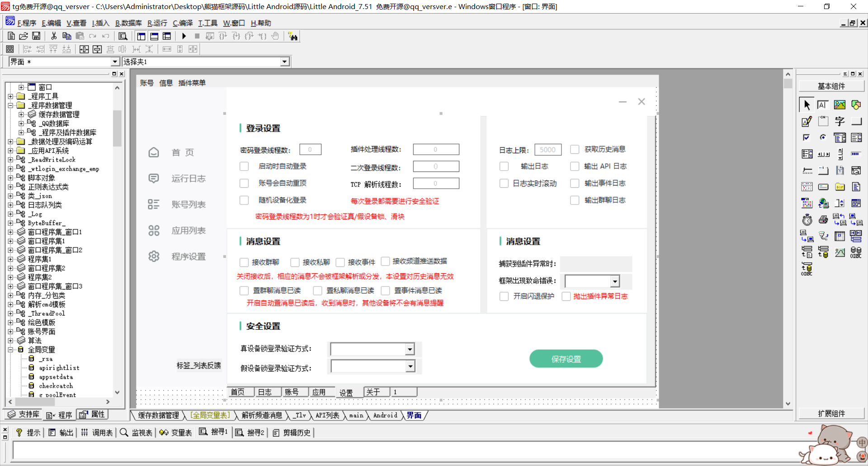Screen dimensions: 868x466
Task: Click the 保存设置 button
Action: 566,359
